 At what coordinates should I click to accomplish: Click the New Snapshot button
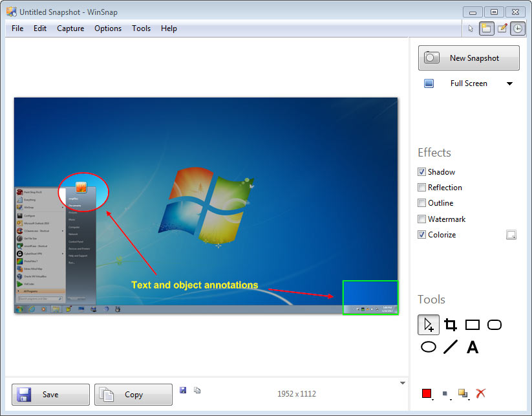[469, 58]
